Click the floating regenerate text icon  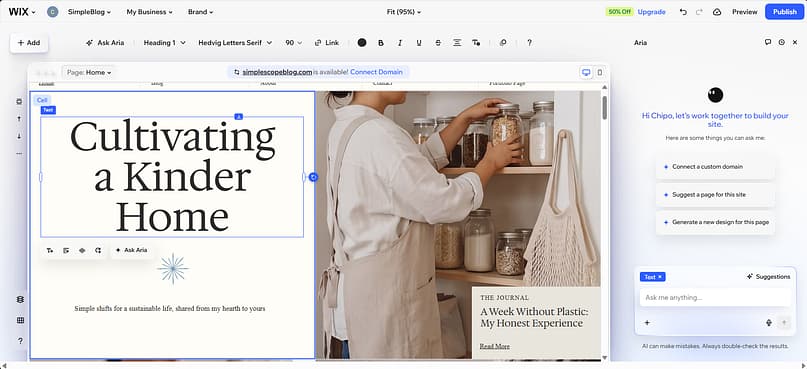[98, 250]
